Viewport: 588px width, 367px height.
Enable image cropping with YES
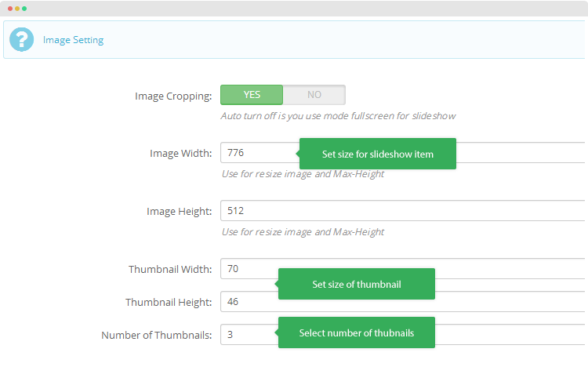[252, 95]
